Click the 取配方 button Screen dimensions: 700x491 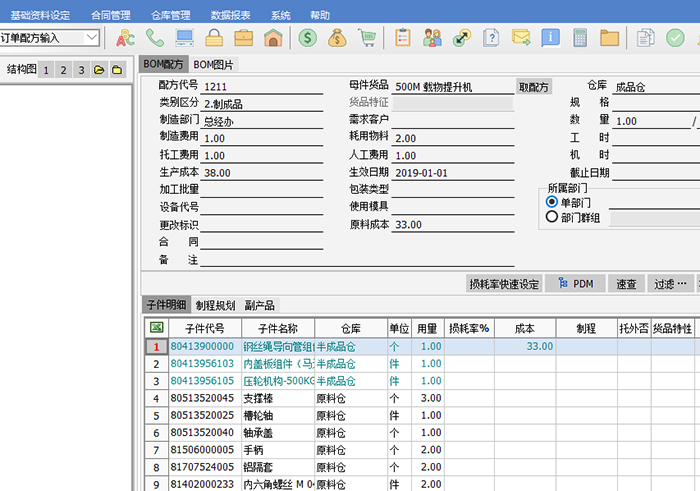pos(534,87)
